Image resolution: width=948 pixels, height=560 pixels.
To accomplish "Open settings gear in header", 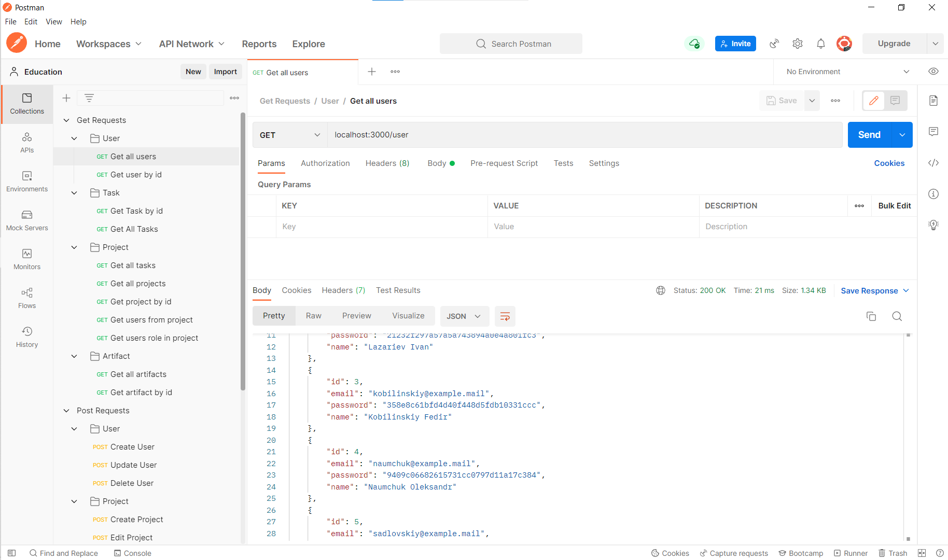I will (798, 44).
